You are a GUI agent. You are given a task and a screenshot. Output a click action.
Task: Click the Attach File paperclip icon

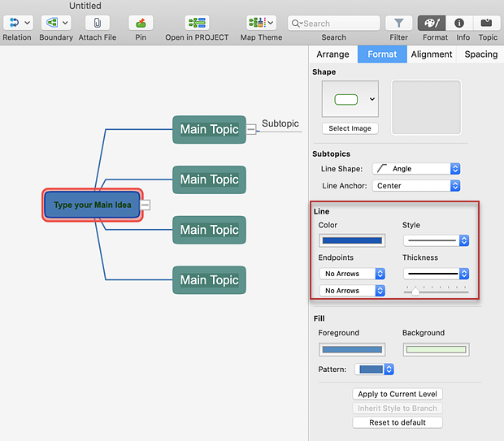pyautogui.click(x=96, y=24)
